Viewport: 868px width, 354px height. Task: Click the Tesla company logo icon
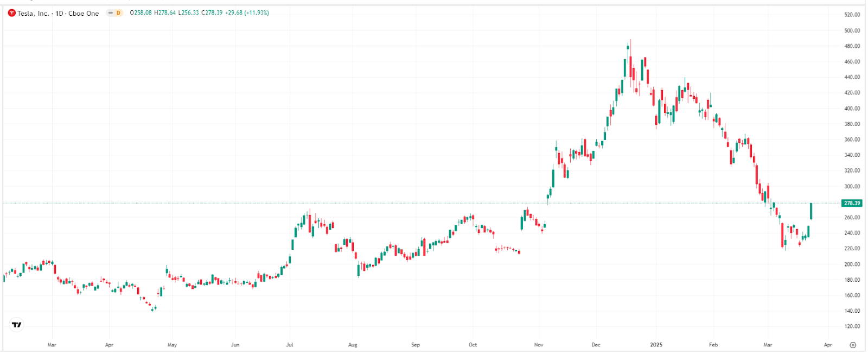coord(11,13)
